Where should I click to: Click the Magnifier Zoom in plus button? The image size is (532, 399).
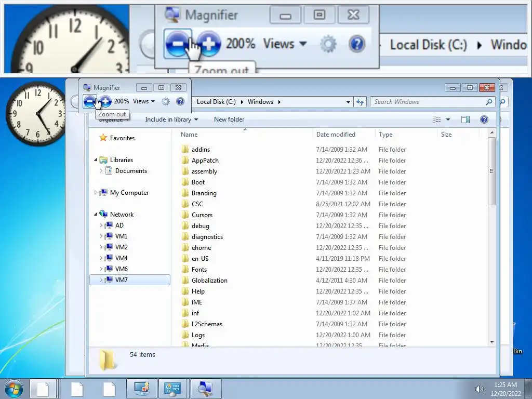coord(105,101)
